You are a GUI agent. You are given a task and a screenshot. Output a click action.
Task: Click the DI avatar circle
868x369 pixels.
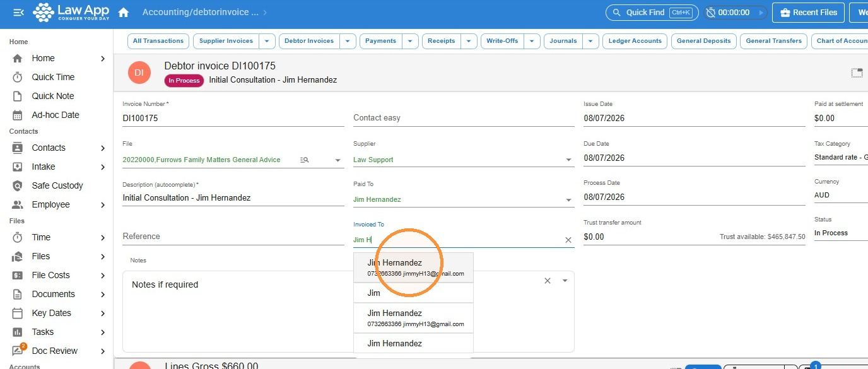[139, 73]
